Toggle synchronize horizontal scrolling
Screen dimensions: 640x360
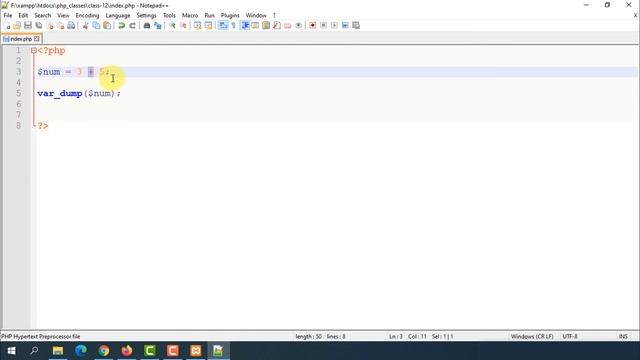pyautogui.click(x=208, y=25)
